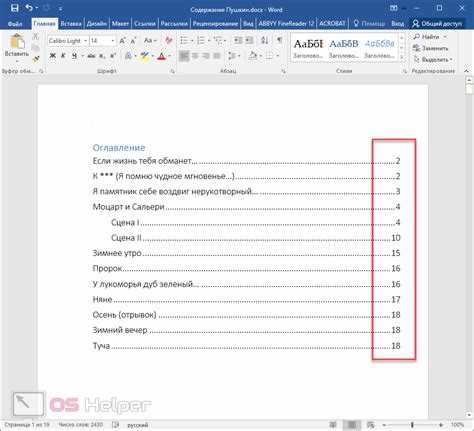Switch to the Вставка tab
Screen dimensions: 474x431
[x=71, y=24]
